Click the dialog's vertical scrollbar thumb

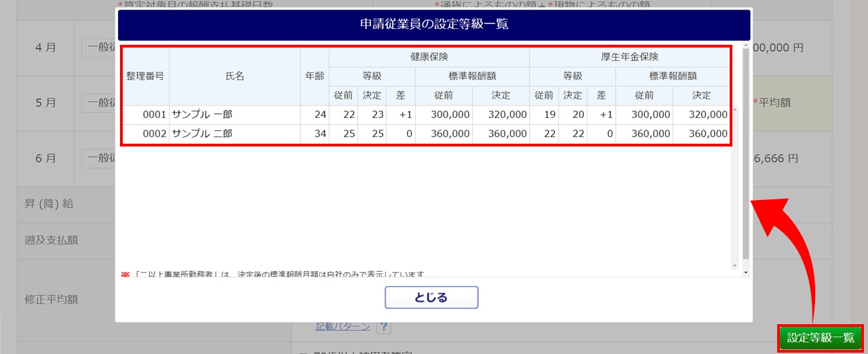click(746, 149)
